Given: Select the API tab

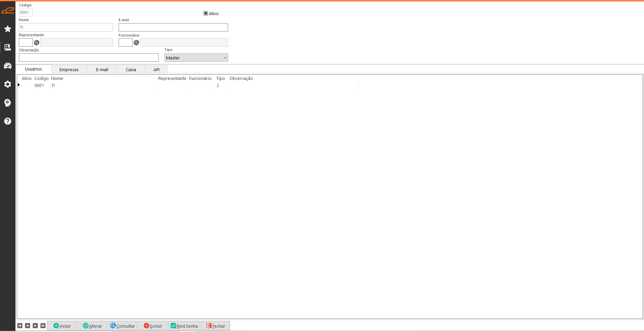Looking at the screenshot, I should pyautogui.click(x=156, y=69).
